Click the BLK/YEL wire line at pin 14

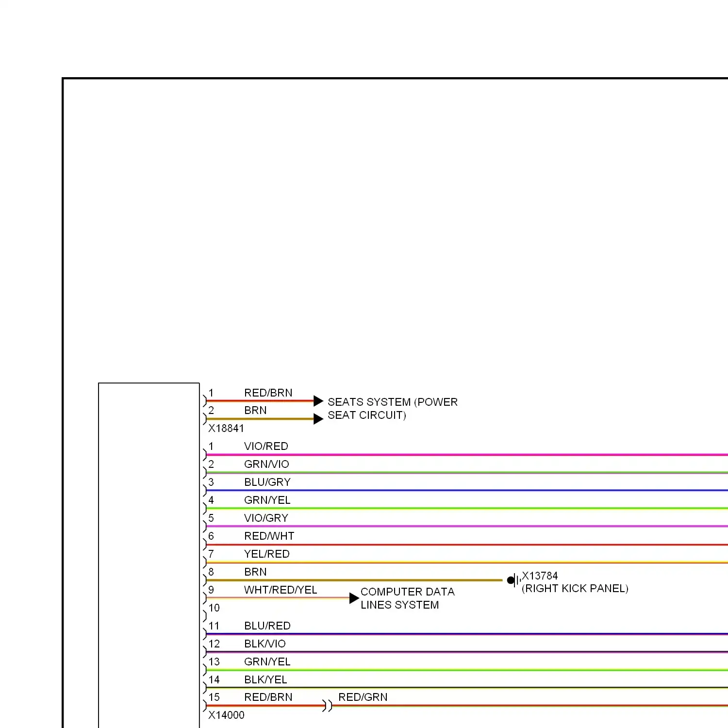467,688
